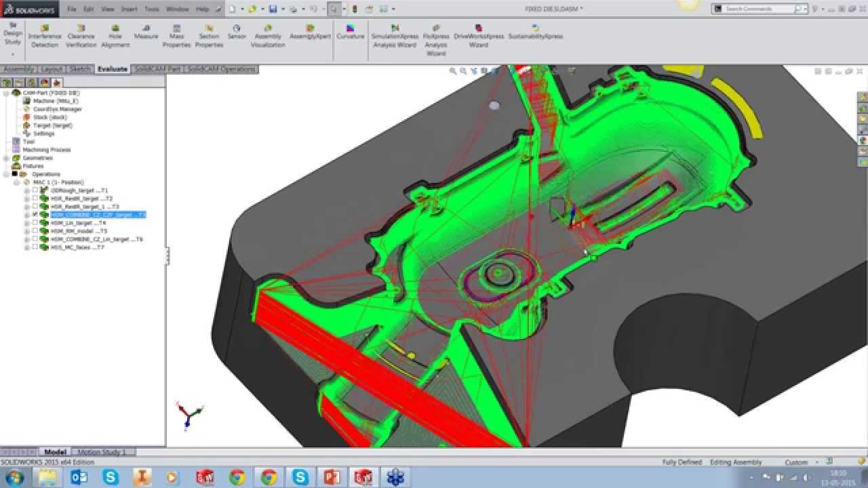Check the HSM_Lin_target T4 operation checkbox

coord(35,223)
